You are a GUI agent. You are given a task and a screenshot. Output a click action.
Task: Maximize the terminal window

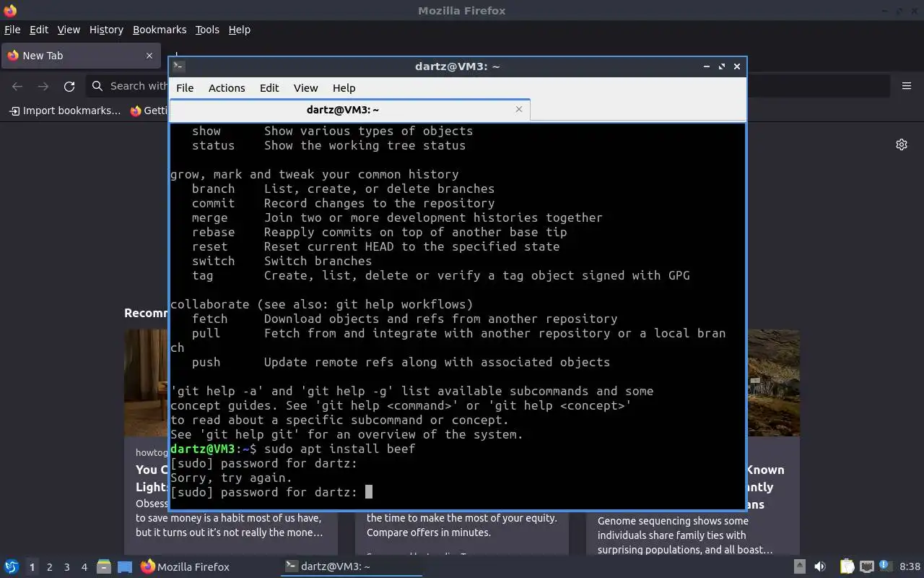click(721, 66)
